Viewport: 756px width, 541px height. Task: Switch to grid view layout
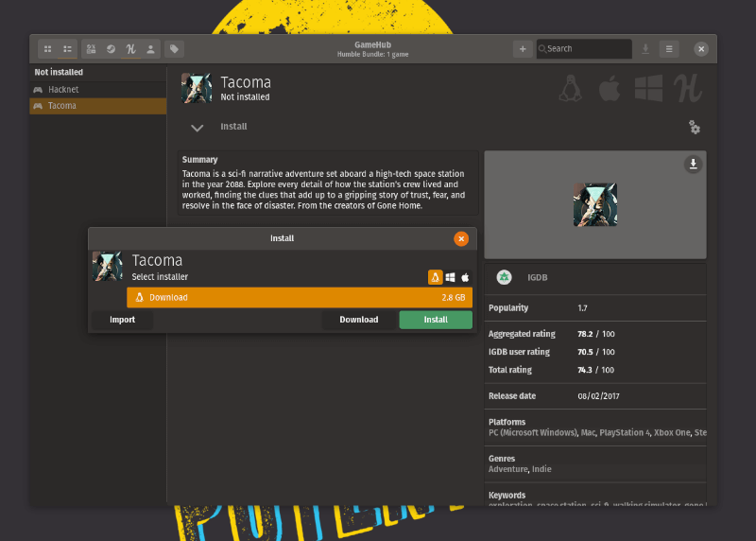[48, 48]
